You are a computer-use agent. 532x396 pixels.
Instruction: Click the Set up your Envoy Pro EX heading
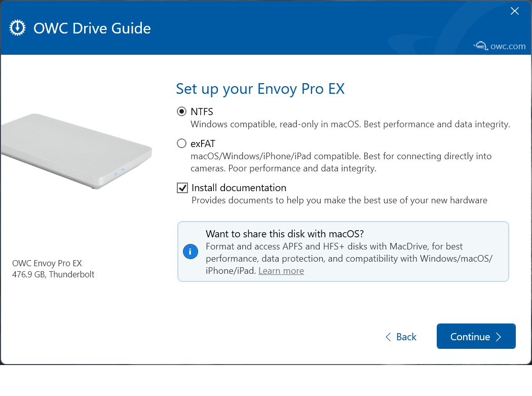coord(260,89)
